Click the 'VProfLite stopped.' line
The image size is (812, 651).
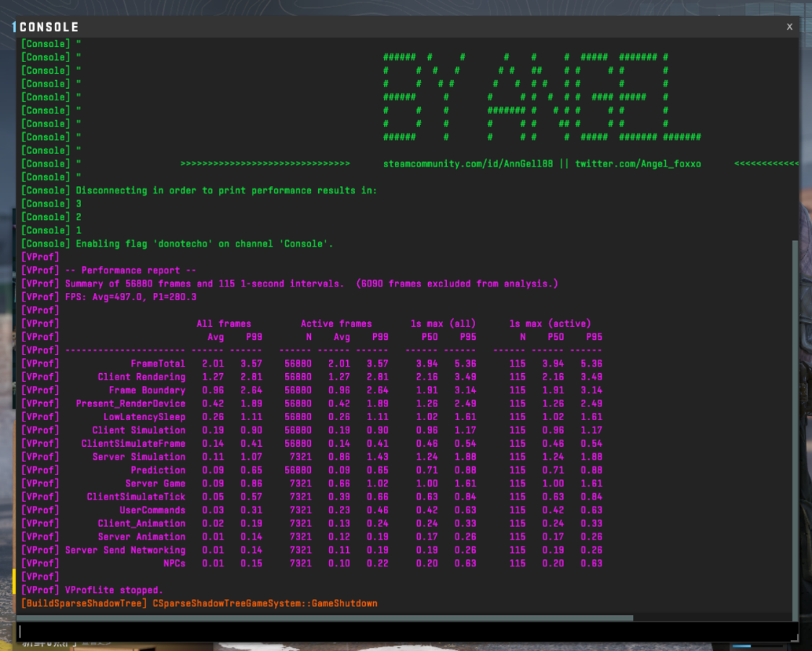[114, 590]
